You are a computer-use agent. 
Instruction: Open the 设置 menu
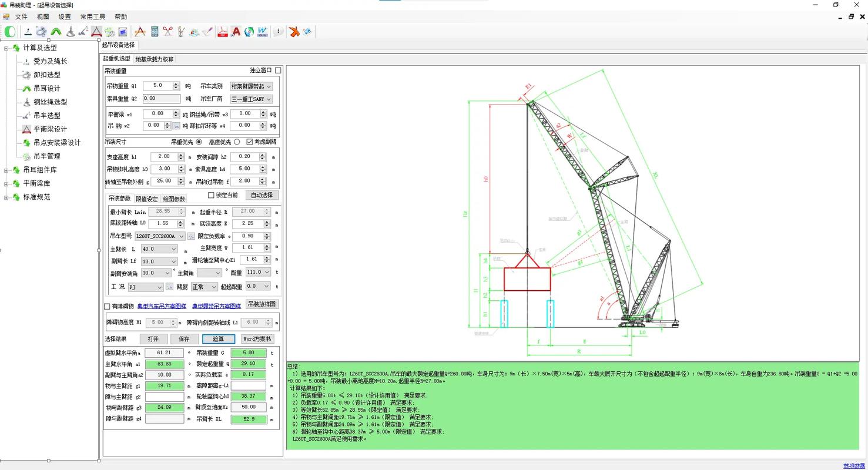click(x=65, y=17)
